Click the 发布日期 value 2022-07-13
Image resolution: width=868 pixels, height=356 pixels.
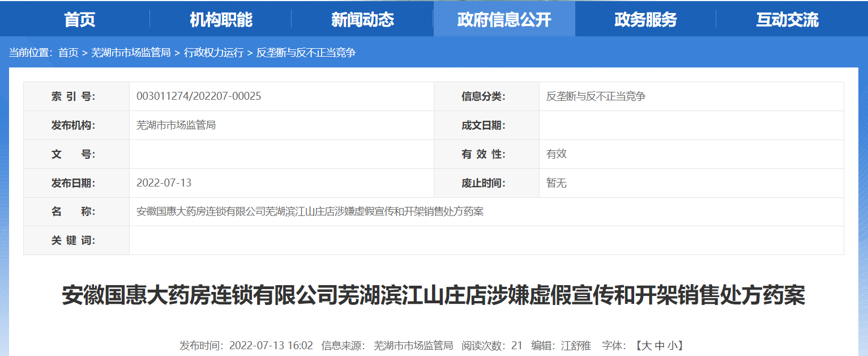[164, 183]
